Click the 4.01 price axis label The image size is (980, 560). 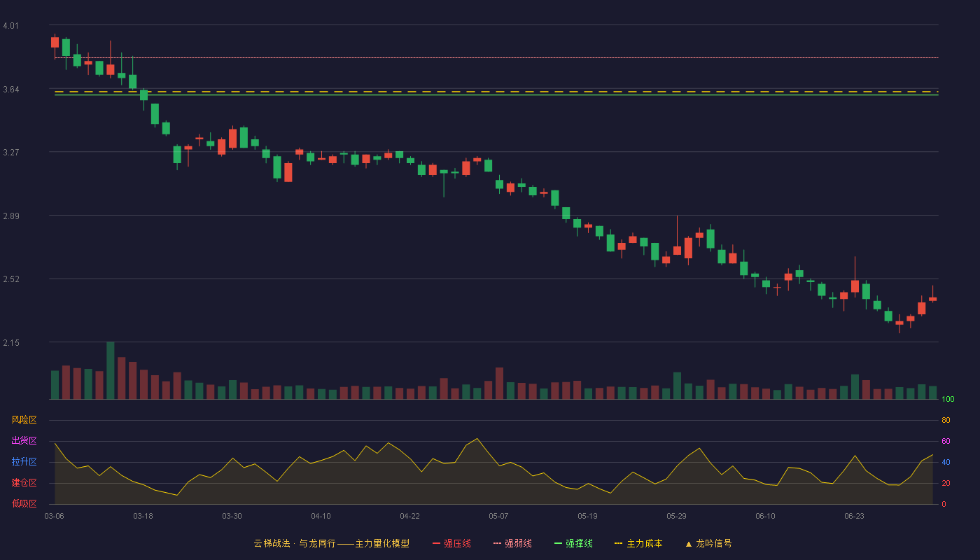(10, 26)
